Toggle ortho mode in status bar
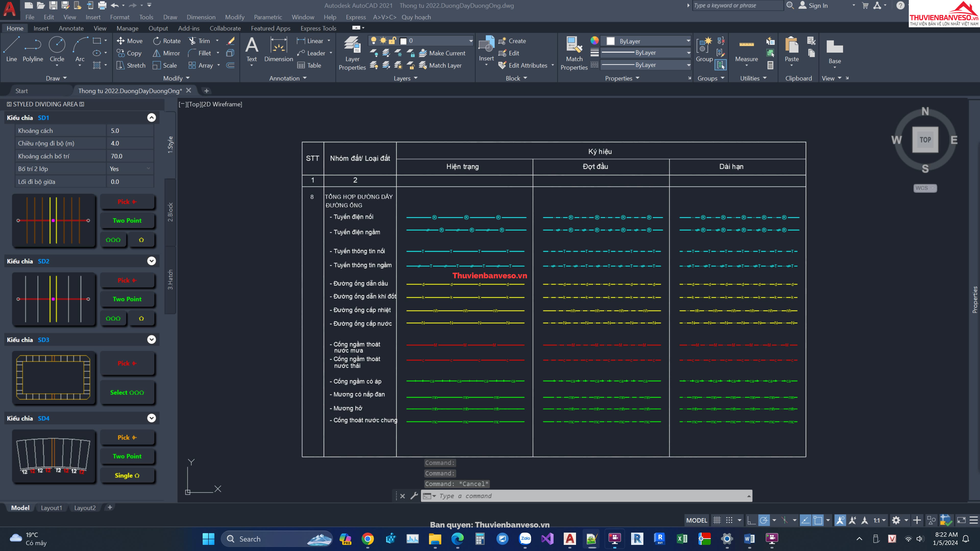 click(x=751, y=520)
